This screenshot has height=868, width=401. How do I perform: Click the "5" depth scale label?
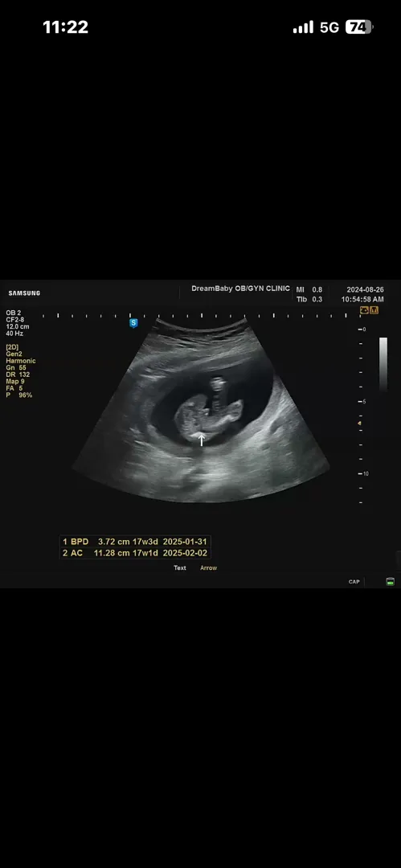click(364, 401)
